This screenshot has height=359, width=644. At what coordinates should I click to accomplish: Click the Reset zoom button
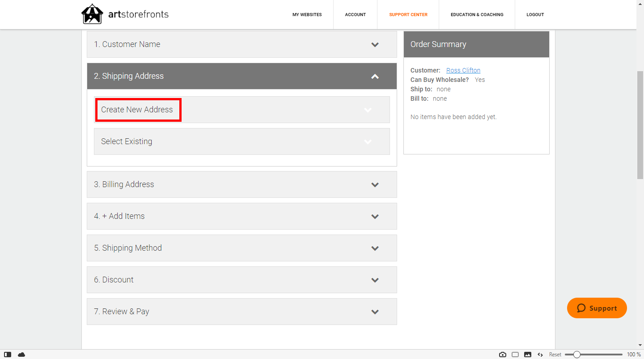[x=555, y=355]
